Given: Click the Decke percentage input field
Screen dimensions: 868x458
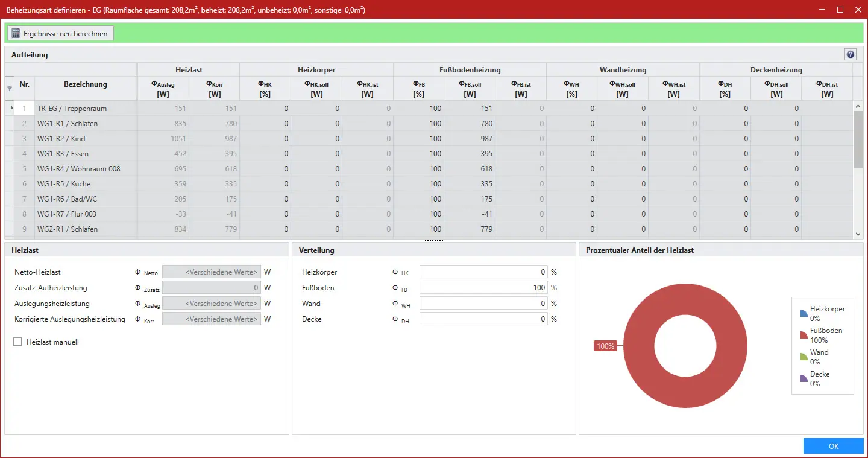Looking at the screenshot, I should pyautogui.click(x=483, y=319).
